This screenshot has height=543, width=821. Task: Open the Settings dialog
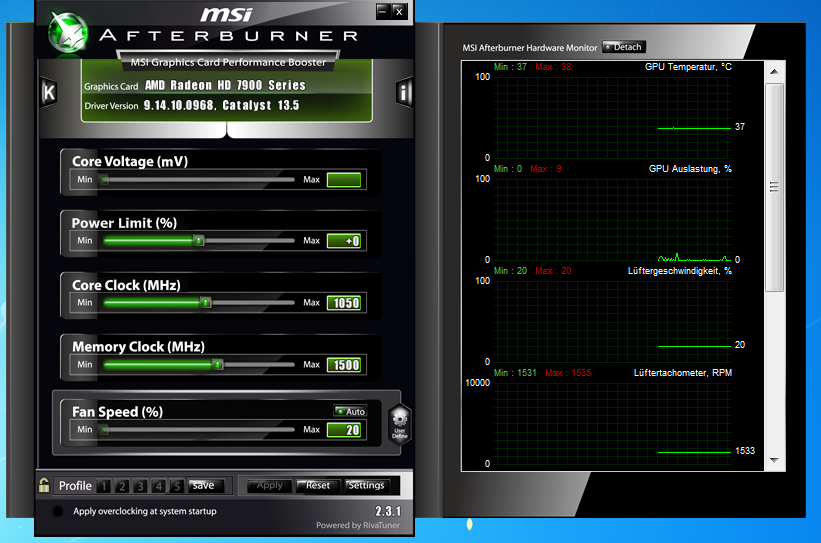[x=367, y=485]
